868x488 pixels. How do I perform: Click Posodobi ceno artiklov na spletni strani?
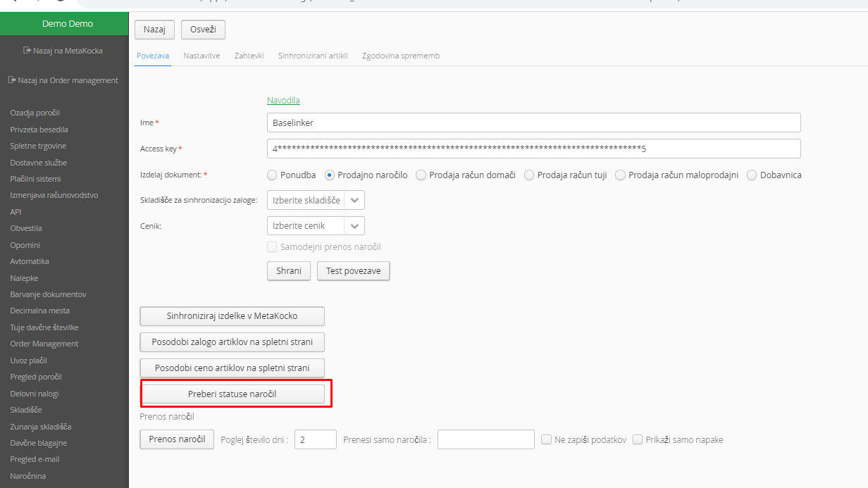pyautogui.click(x=232, y=368)
